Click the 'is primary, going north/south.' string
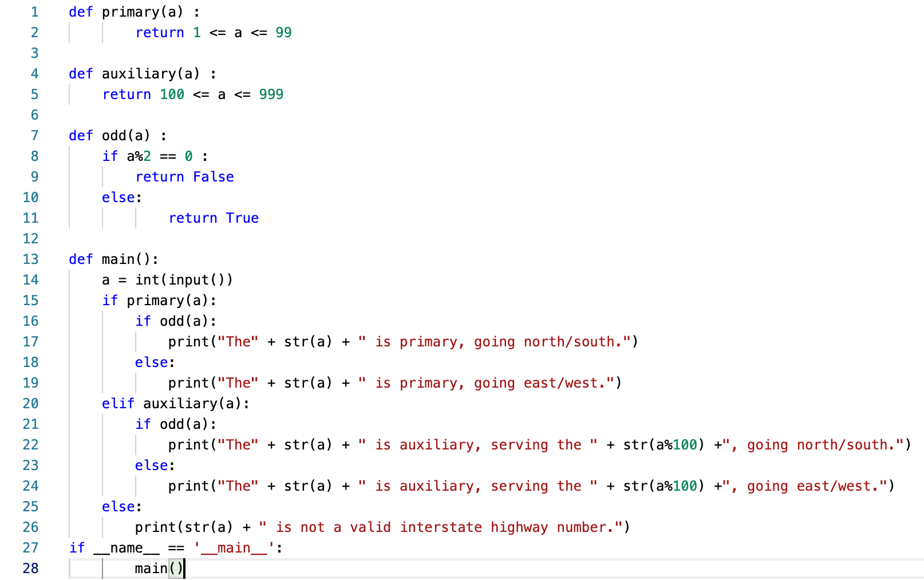Image resolution: width=924 pixels, height=580 pixels. pos(494,342)
